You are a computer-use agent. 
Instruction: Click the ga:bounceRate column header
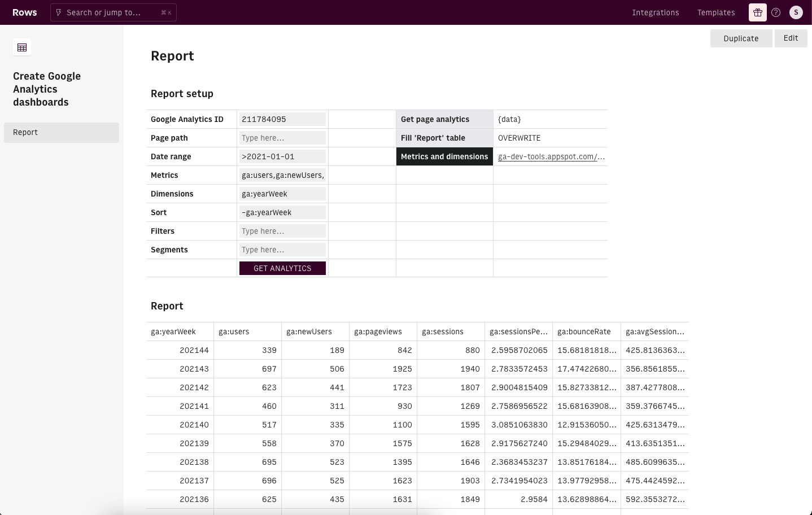point(587,331)
